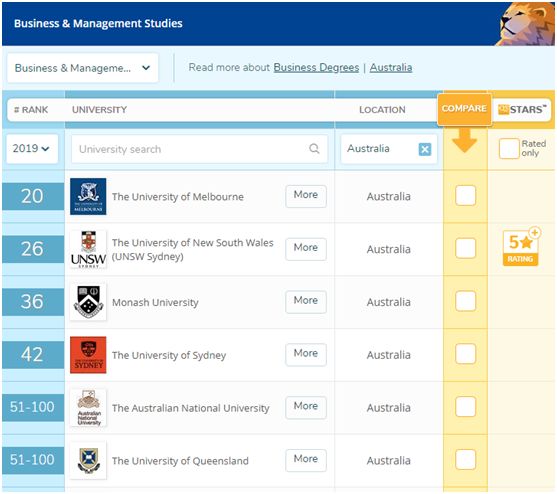Open More for UNSW Sydney
This screenshot has height=494, width=557.
306,249
